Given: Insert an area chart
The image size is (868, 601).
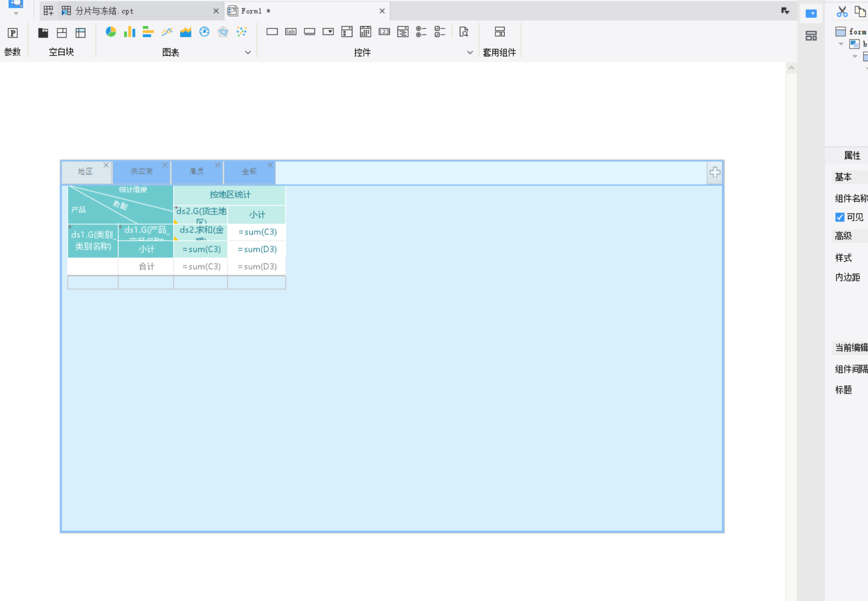Looking at the screenshot, I should pyautogui.click(x=185, y=32).
